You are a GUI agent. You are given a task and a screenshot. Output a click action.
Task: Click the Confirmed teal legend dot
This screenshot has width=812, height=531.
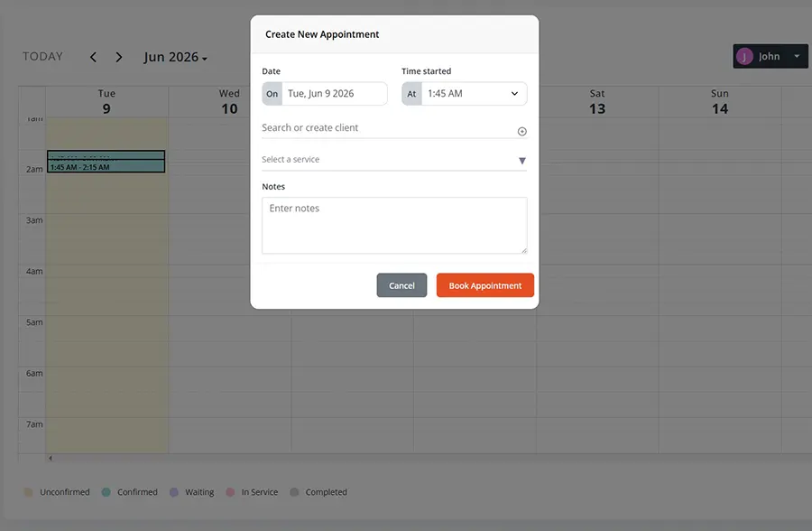coord(106,492)
